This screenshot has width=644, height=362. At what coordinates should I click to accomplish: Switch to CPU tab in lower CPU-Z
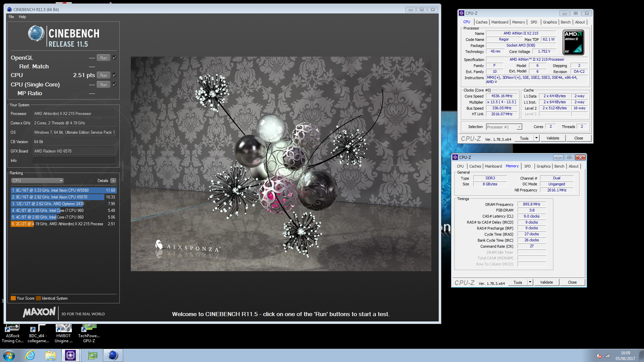point(460,166)
